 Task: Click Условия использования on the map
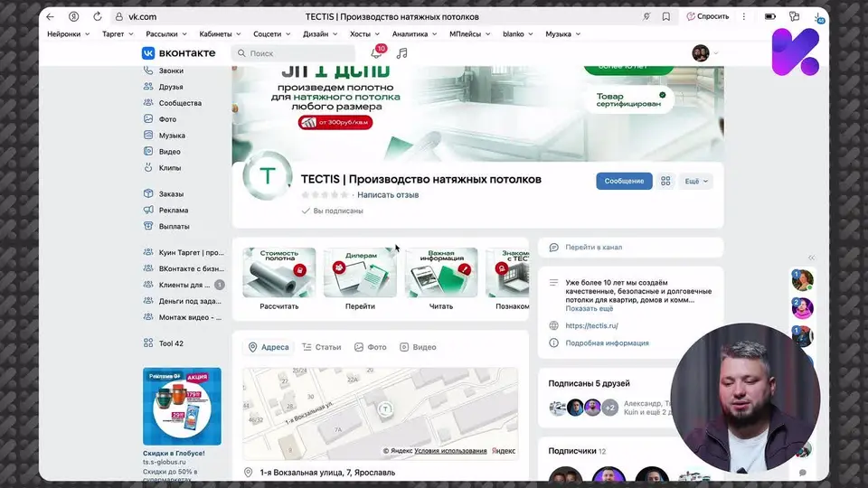click(x=450, y=451)
